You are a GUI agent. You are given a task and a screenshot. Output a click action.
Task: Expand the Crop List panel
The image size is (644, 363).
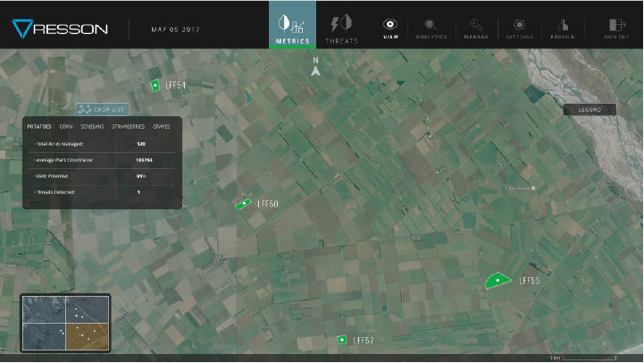click(101, 109)
